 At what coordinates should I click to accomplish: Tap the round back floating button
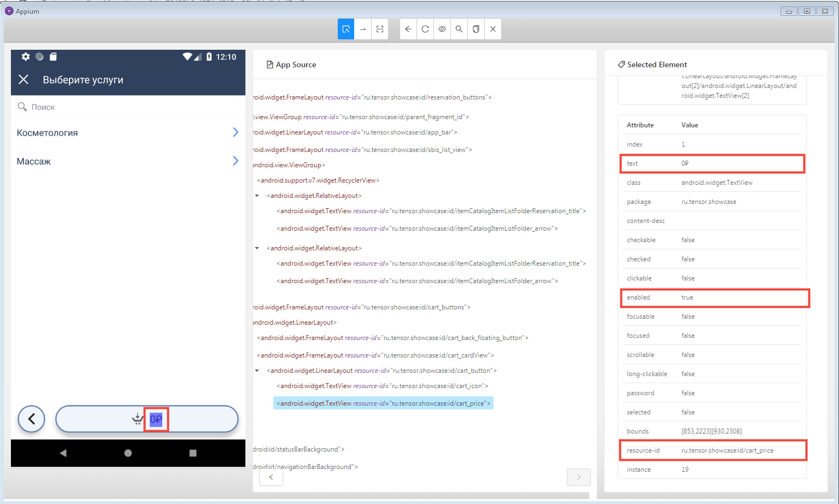32,419
